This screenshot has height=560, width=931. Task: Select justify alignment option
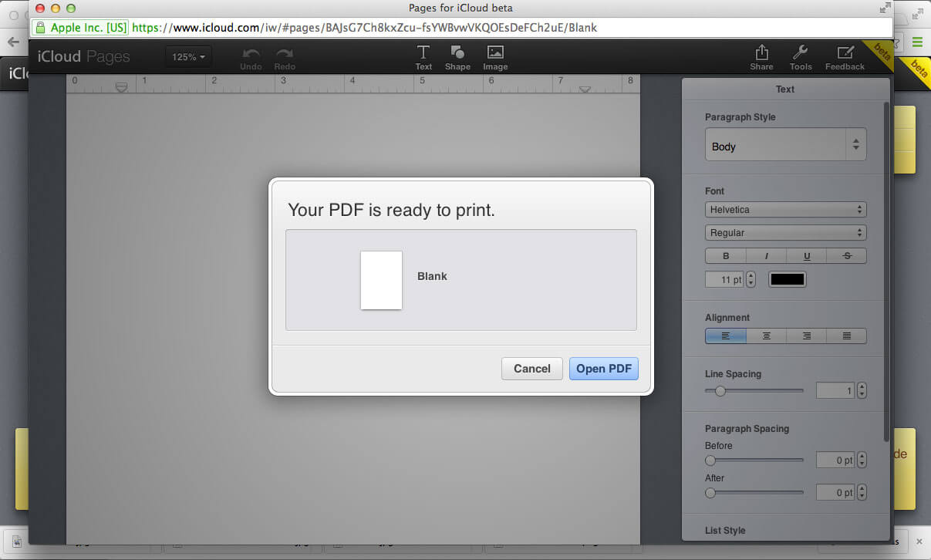point(846,336)
